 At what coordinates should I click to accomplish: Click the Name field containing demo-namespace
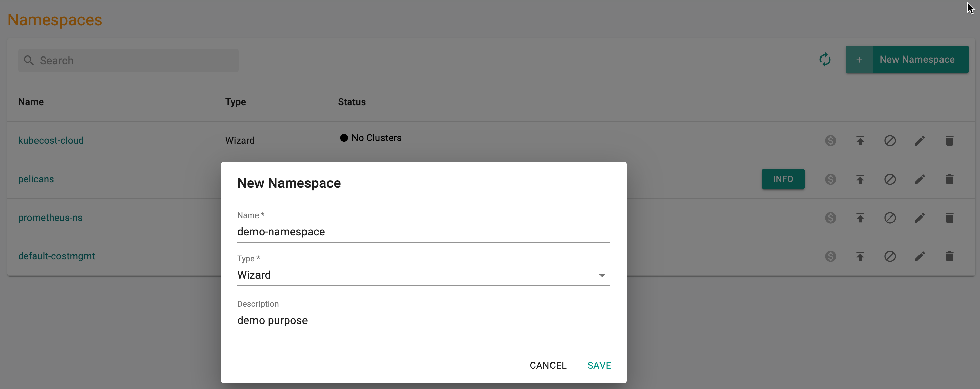(x=423, y=232)
